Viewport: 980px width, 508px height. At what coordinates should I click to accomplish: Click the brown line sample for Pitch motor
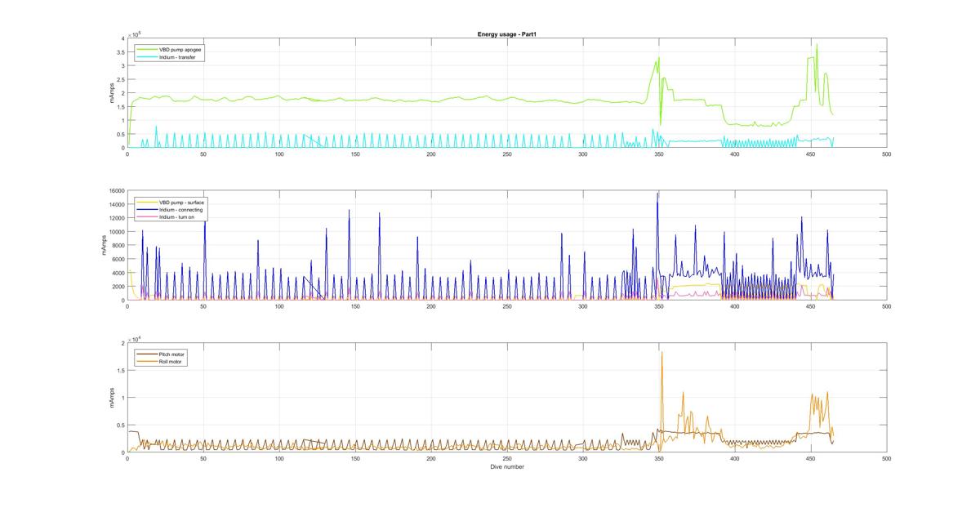(147, 353)
